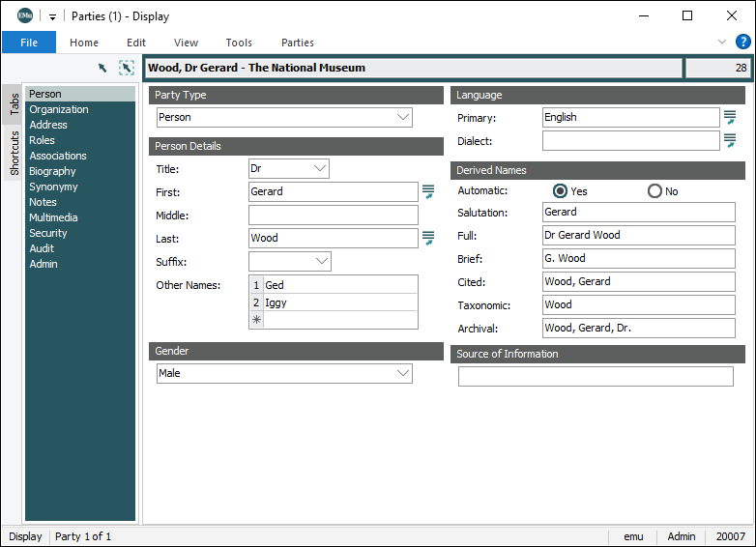Click the dashed-box selection pointer icon

click(127, 68)
